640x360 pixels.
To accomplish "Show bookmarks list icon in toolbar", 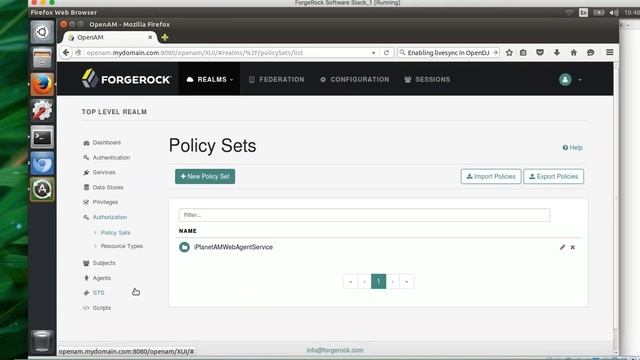I will (x=523, y=53).
